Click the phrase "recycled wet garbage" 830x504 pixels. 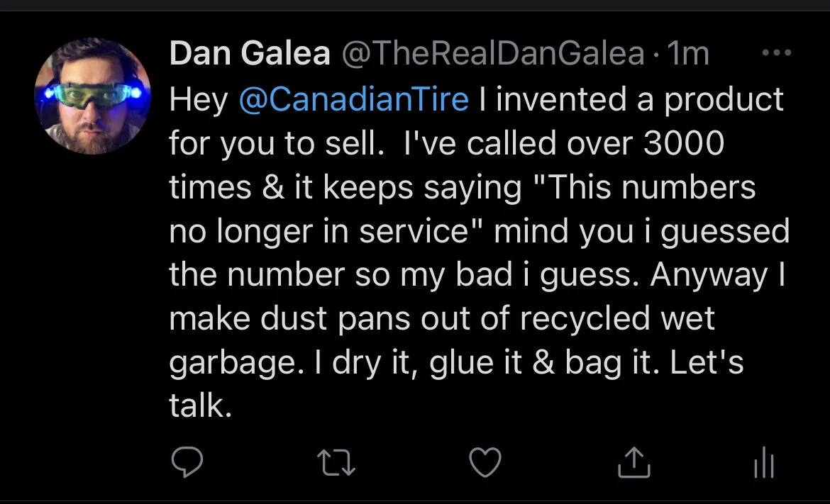[x=442, y=340]
